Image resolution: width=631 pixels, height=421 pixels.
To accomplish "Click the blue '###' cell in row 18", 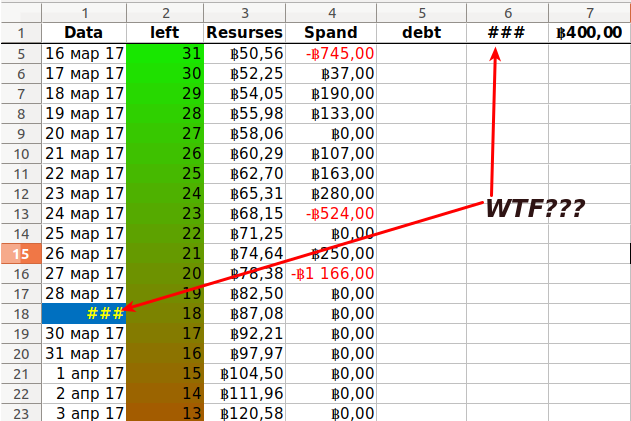I will [x=84, y=314].
